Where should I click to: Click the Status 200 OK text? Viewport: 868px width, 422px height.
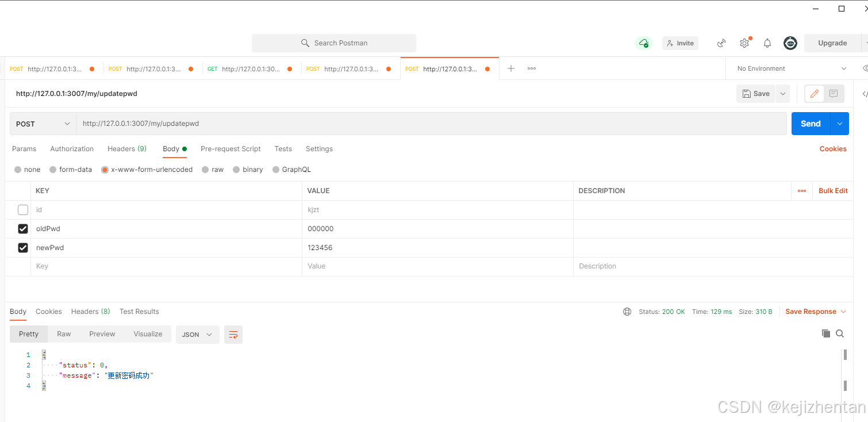click(x=662, y=312)
